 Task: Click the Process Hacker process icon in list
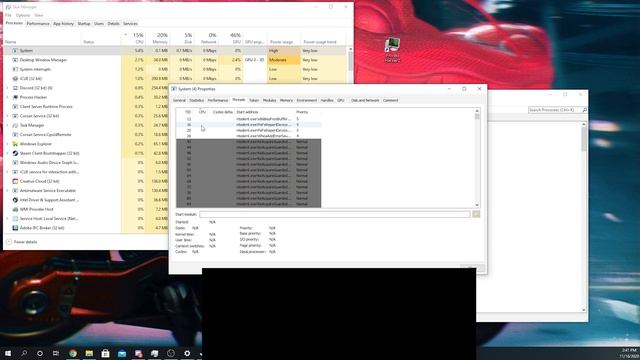15,97
